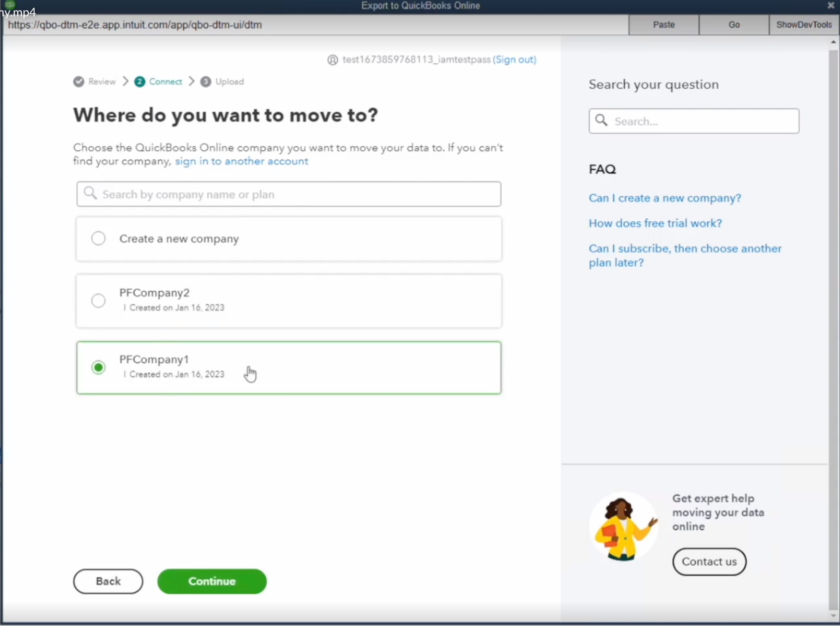Click the scrollbar up arrow
This screenshot has height=626, width=840.
(833, 42)
